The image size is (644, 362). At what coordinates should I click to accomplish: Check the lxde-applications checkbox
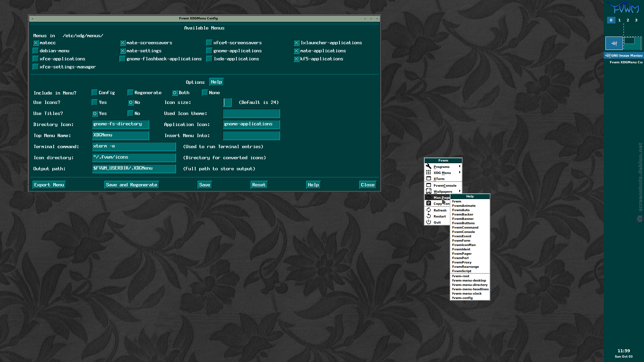209,59
